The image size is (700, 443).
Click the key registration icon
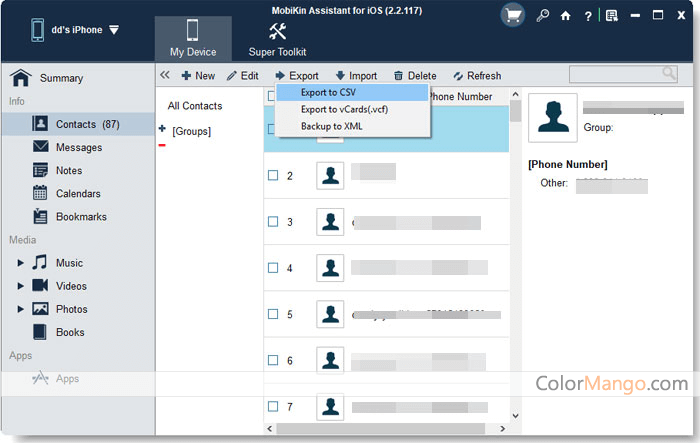click(x=542, y=16)
